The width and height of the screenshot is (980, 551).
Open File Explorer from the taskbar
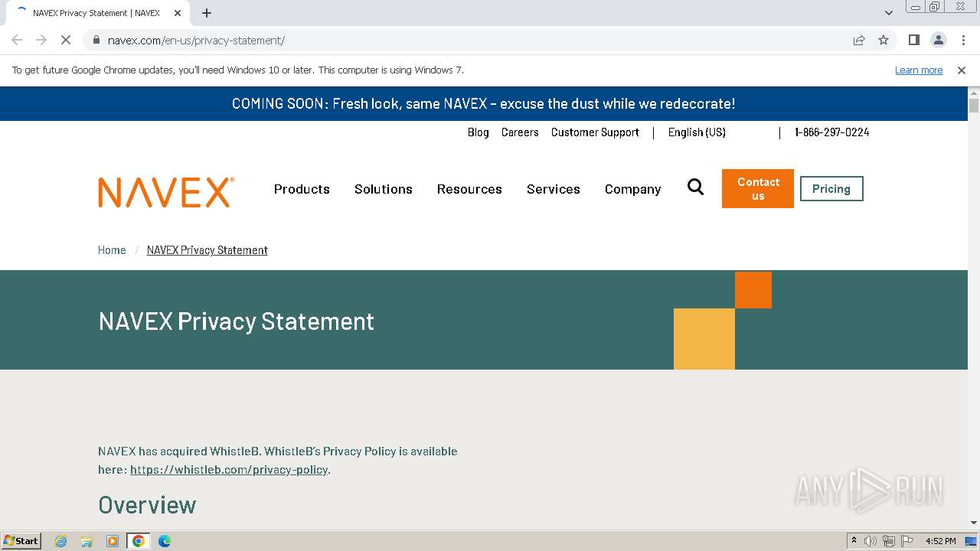(x=87, y=541)
